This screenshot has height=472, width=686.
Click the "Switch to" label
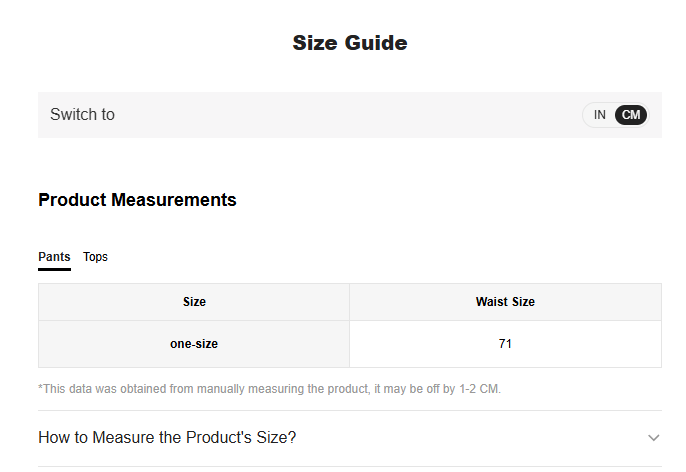tap(82, 115)
